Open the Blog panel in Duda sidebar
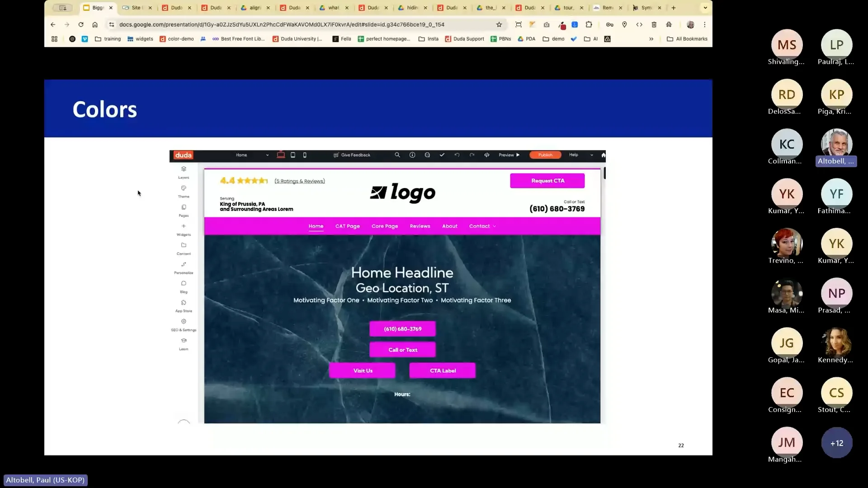 click(x=184, y=287)
